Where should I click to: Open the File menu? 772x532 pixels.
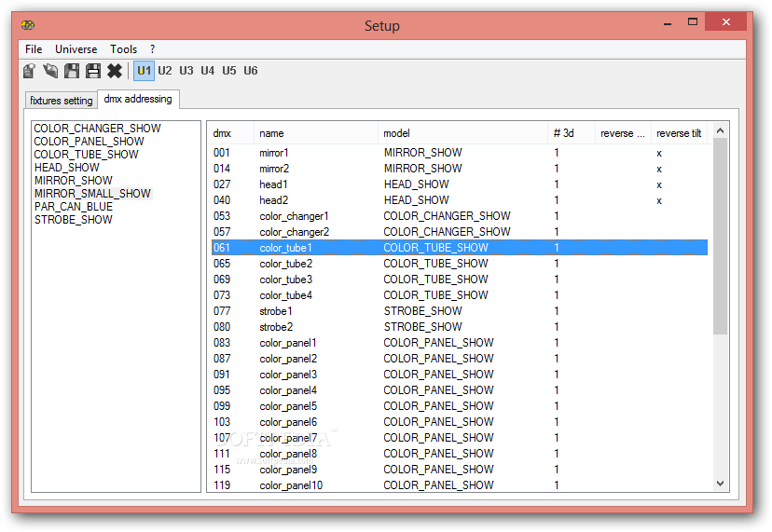point(34,49)
